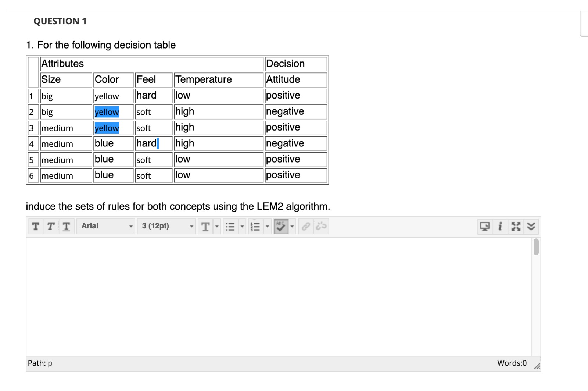Image resolution: width=588 pixels, height=391 pixels.
Task: Click the bullet list icon
Action: [230, 227]
